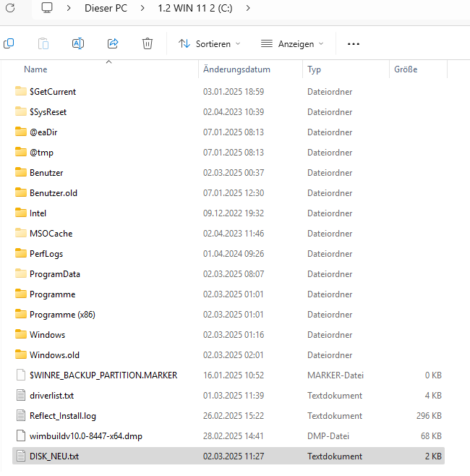Click the type 'DMP-Datei'
Screen dimensions: 470x476
(328, 436)
